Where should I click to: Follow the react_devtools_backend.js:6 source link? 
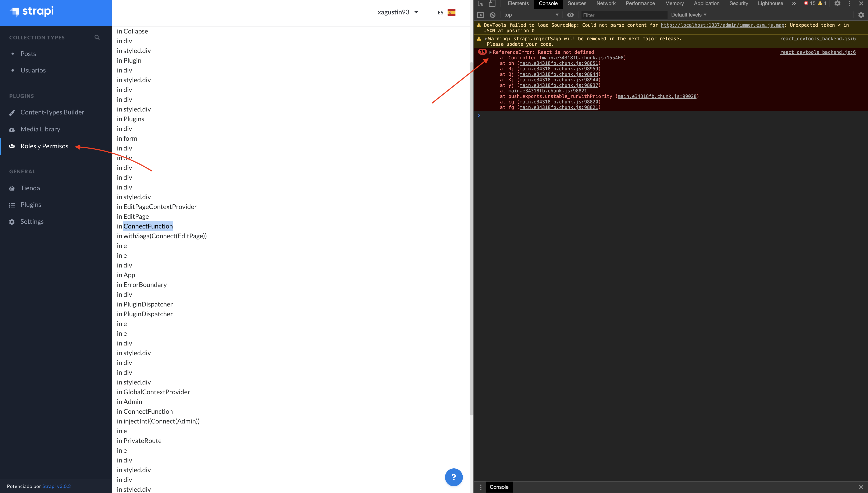click(818, 52)
